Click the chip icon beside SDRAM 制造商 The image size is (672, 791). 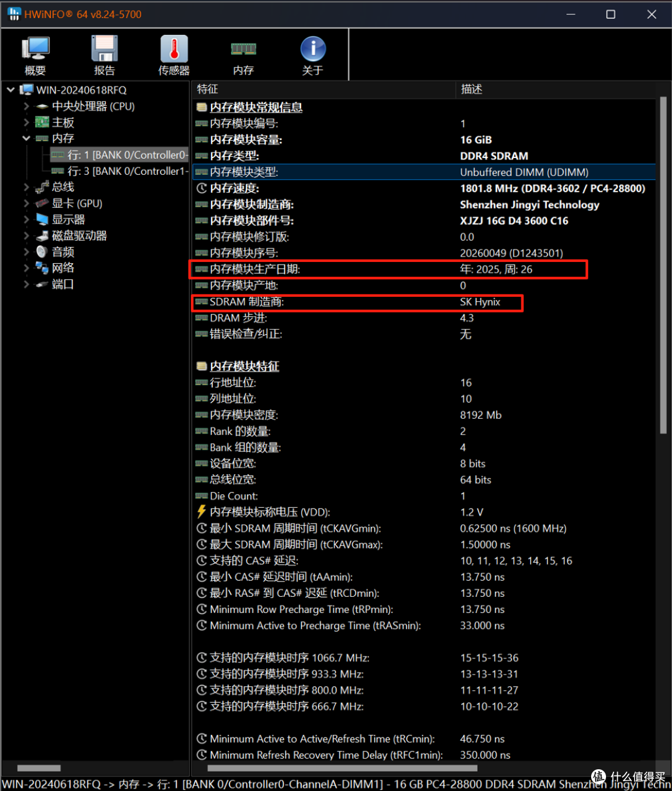tap(202, 301)
